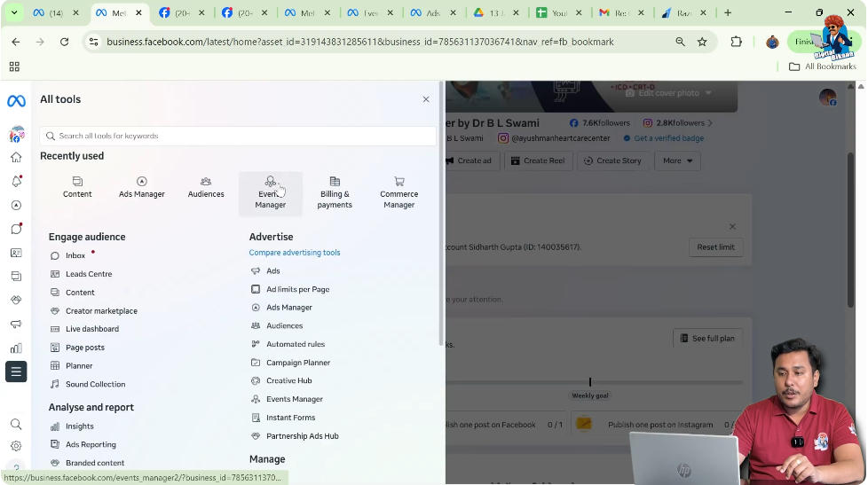Open Instant Forms

pos(290,419)
